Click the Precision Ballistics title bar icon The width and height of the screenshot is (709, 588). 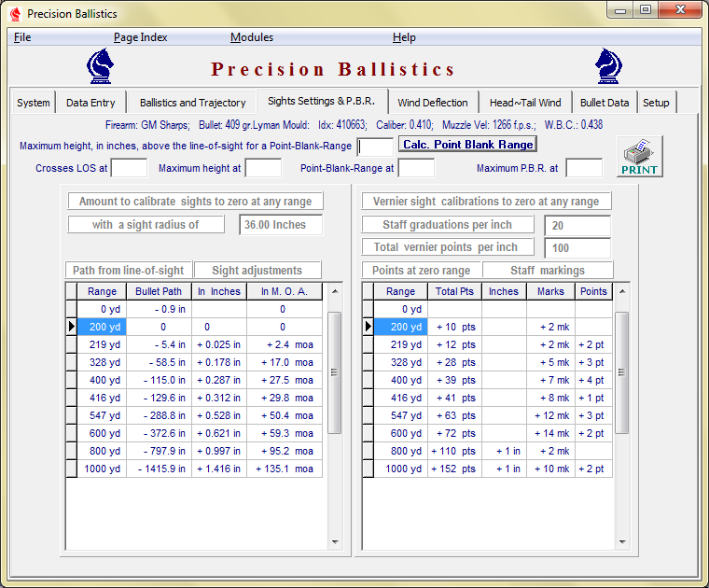click(15, 14)
